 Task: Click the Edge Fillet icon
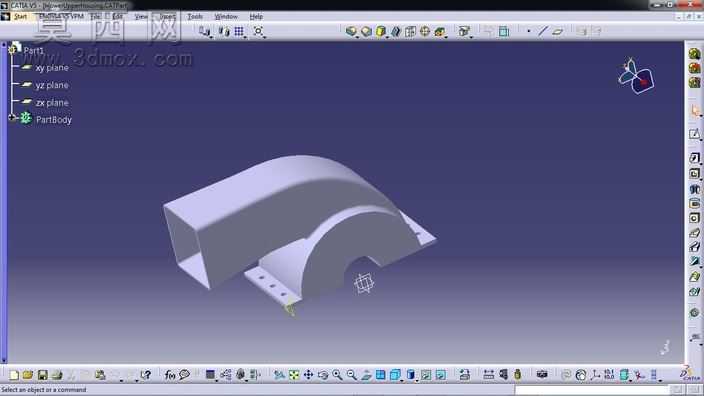click(351, 31)
